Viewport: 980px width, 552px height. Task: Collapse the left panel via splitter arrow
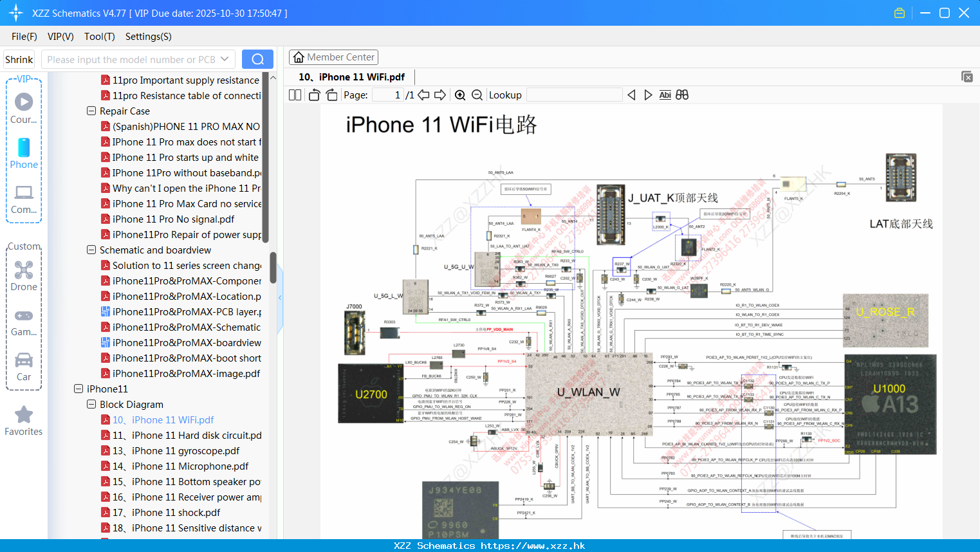coord(280,298)
